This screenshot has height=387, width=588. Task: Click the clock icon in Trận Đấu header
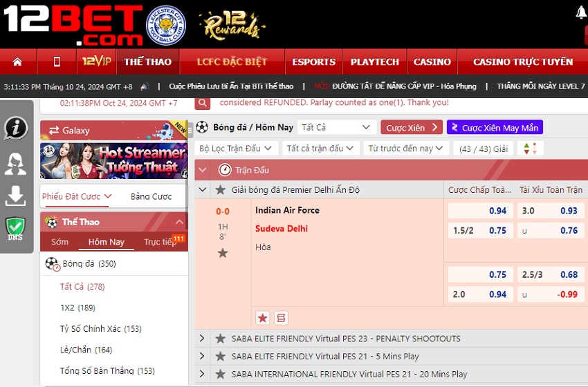225,170
